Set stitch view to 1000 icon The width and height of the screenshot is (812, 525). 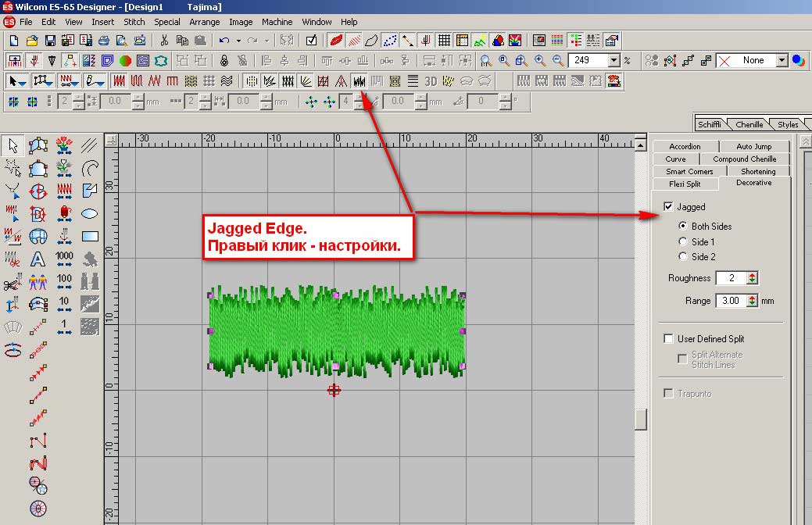point(64,259)
